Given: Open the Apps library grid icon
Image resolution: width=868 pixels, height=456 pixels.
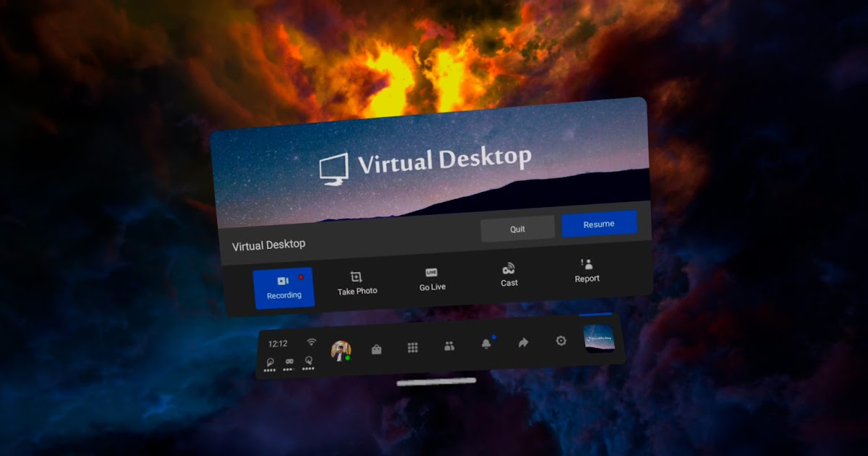Looking at the screenshot, I should tap(413, 347).
